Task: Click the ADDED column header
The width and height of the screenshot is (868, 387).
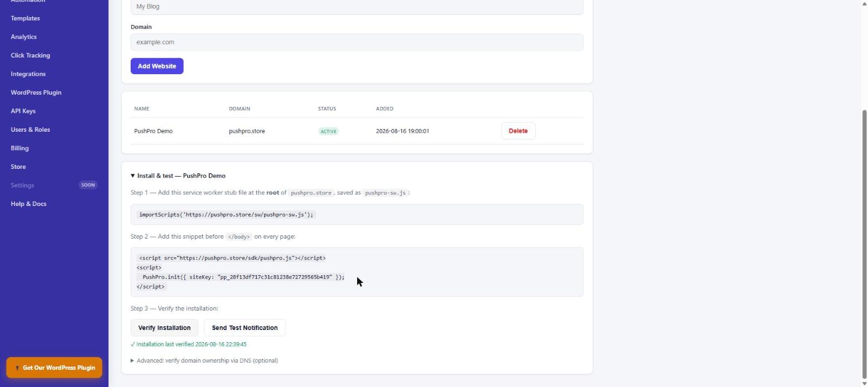Action: pyautogui.click(x=385, y=109)
